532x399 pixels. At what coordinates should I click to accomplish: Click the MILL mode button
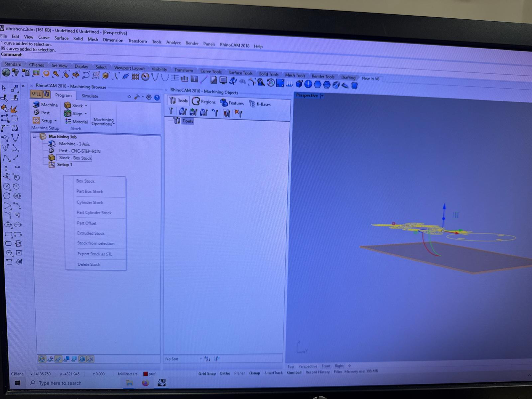(36, 94)
